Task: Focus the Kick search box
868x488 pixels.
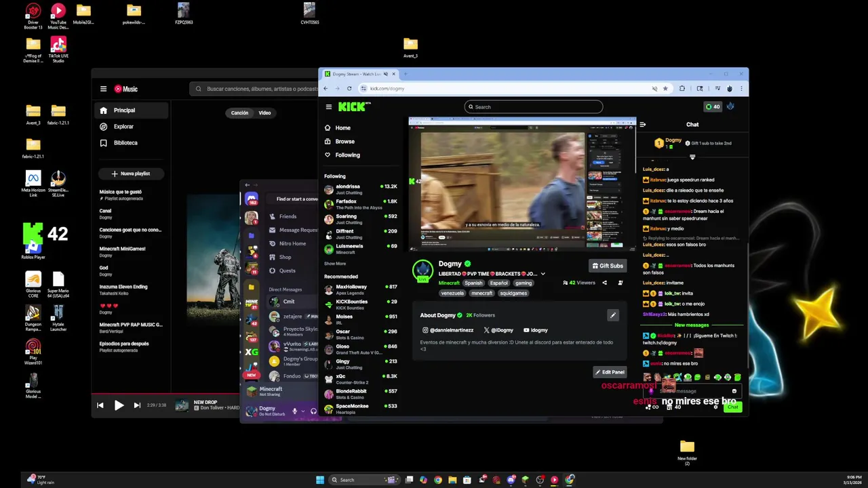Action: pyautogui.click(x=533, y=106)
